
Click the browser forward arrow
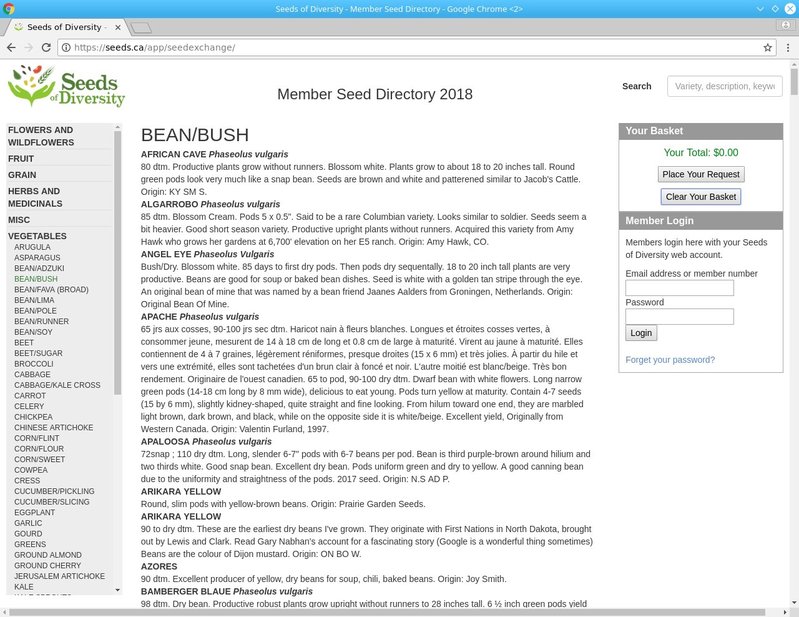pyautogui.click(x=29, y=47)
